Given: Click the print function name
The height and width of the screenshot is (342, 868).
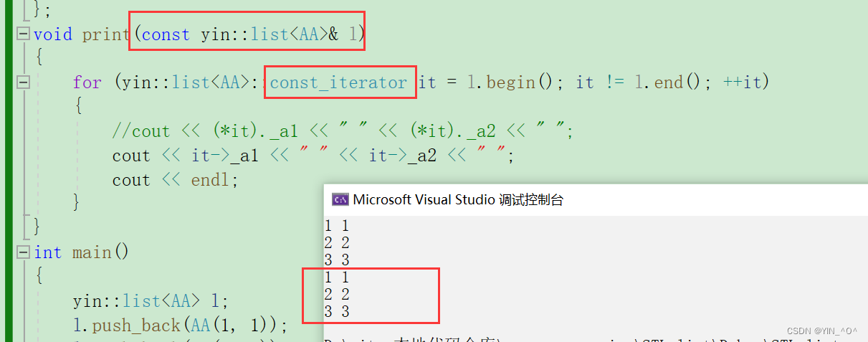Looking at the screenshot, I should coord(105,34).
